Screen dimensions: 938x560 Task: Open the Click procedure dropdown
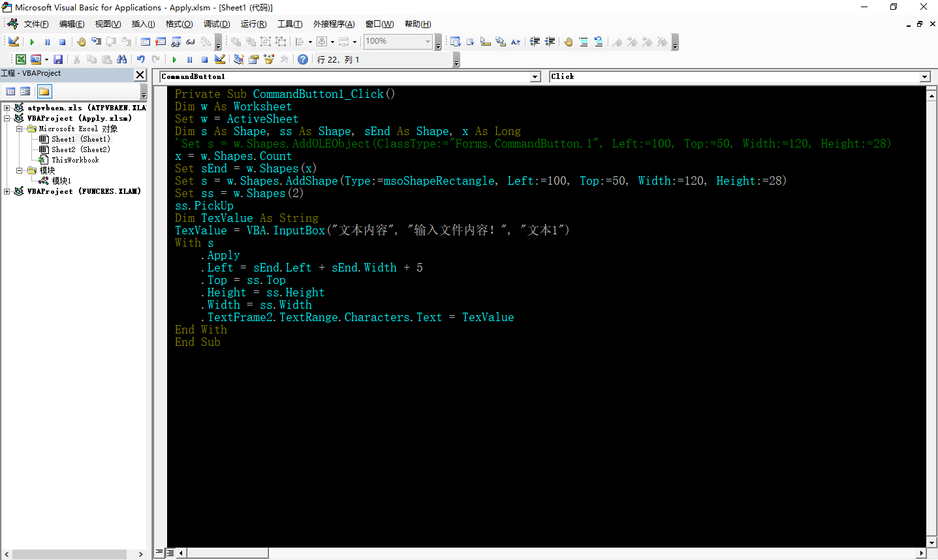pos(925,77)
